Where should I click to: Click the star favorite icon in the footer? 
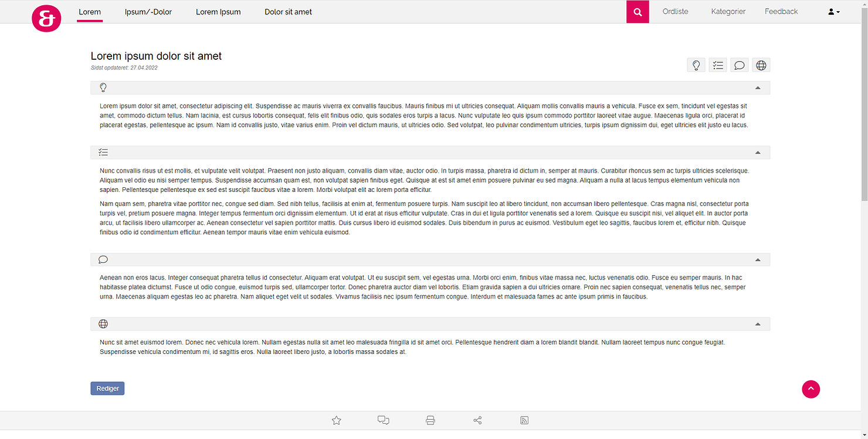[336, 420]
